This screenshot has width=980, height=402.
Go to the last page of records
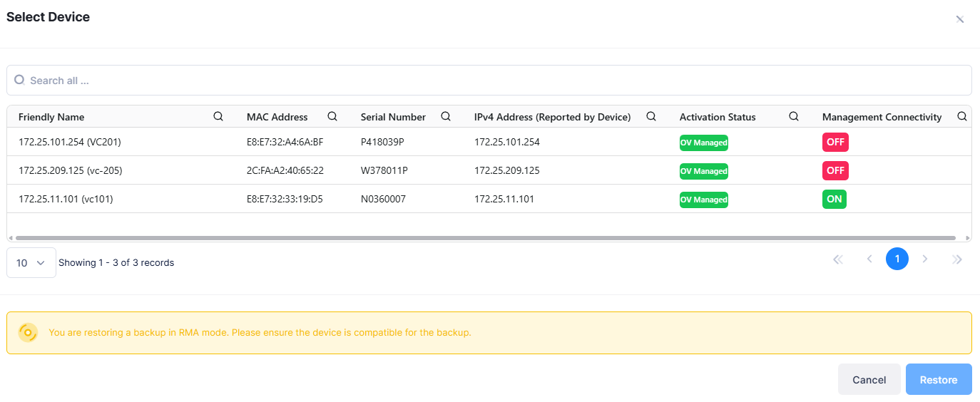(x=957, y=259)
